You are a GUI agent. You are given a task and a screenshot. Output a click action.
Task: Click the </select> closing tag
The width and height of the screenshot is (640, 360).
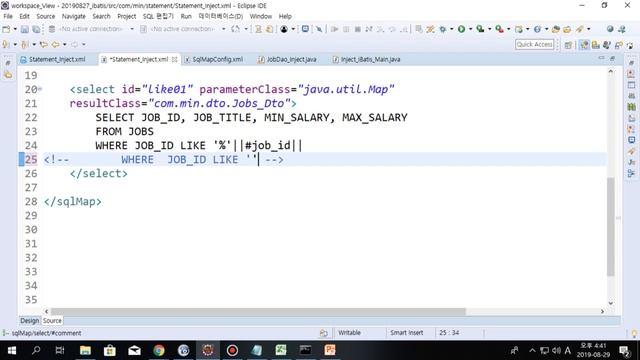point(99,173)
